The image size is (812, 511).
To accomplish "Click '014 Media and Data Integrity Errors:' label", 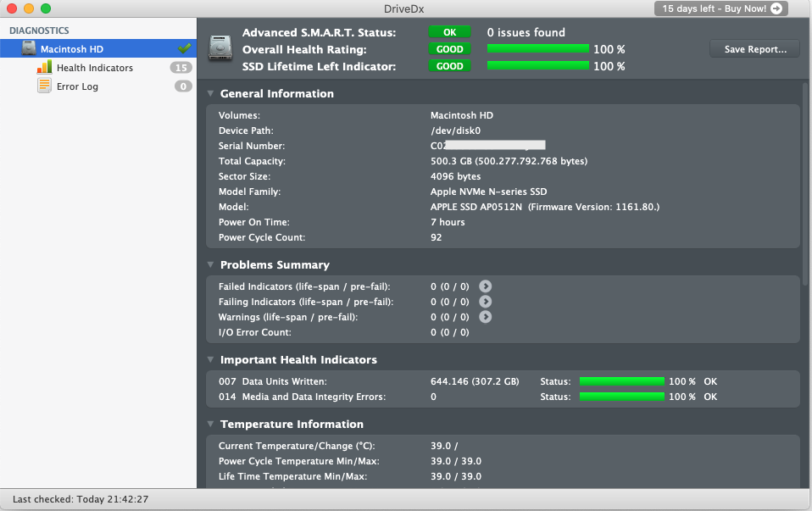I will pos(302,397).
